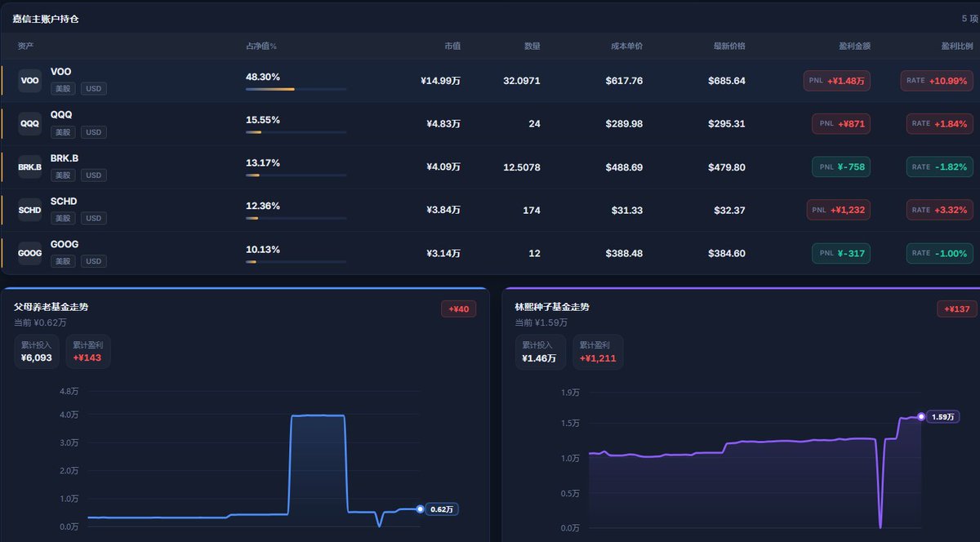Click the 当前 ¥1.59万 subtitle

click(x=541, y=323)
